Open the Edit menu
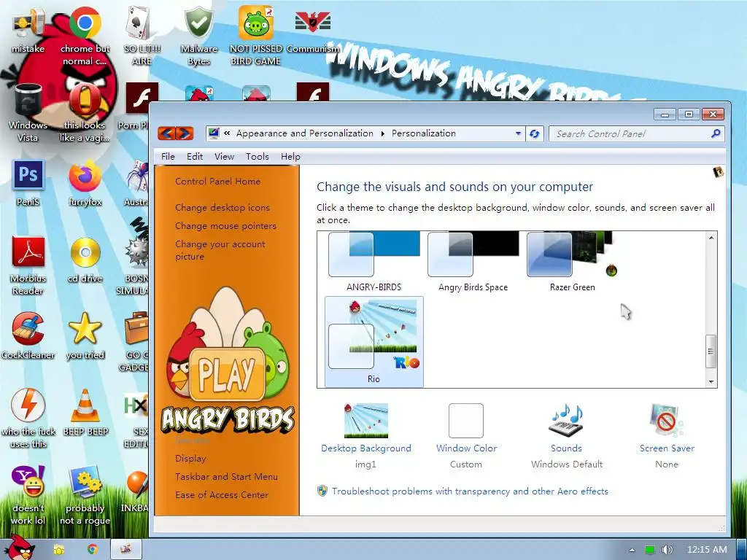 click(194, 157)
